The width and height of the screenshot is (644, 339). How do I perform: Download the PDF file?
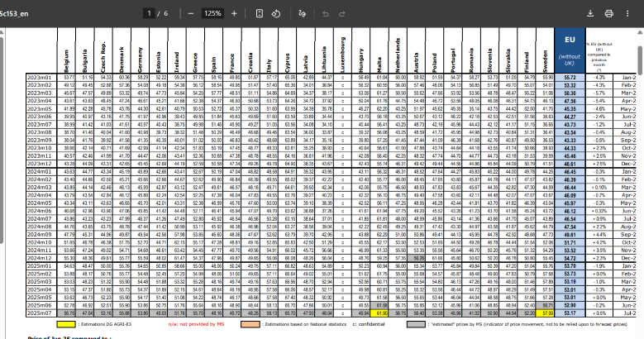tap(590, 13)
